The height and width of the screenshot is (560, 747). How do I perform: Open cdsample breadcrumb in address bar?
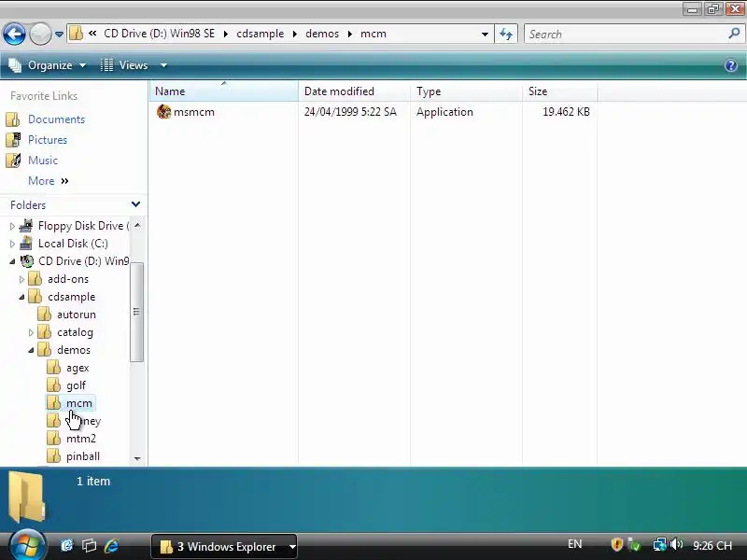click(261, 34)
